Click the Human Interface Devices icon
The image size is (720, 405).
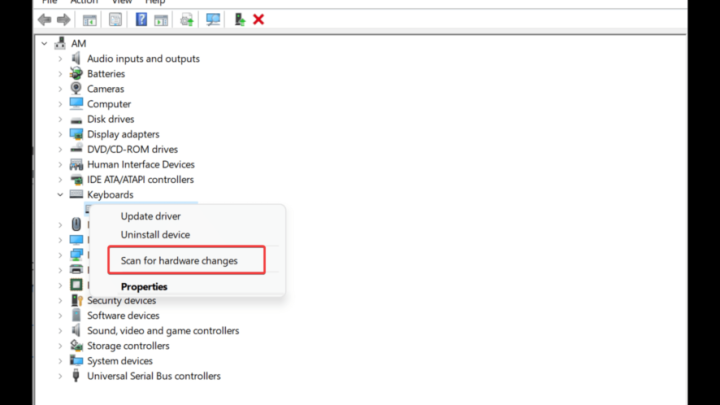tap(76, 164)
